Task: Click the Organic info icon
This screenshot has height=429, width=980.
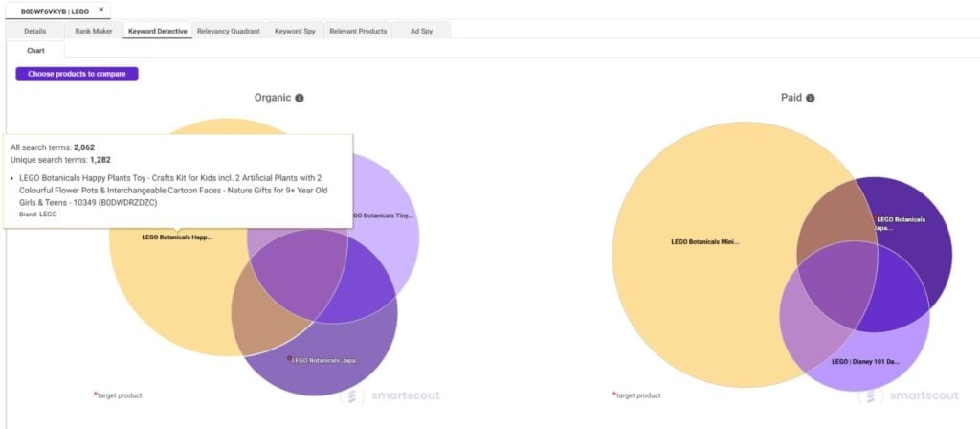Action: tap(300, 99)
